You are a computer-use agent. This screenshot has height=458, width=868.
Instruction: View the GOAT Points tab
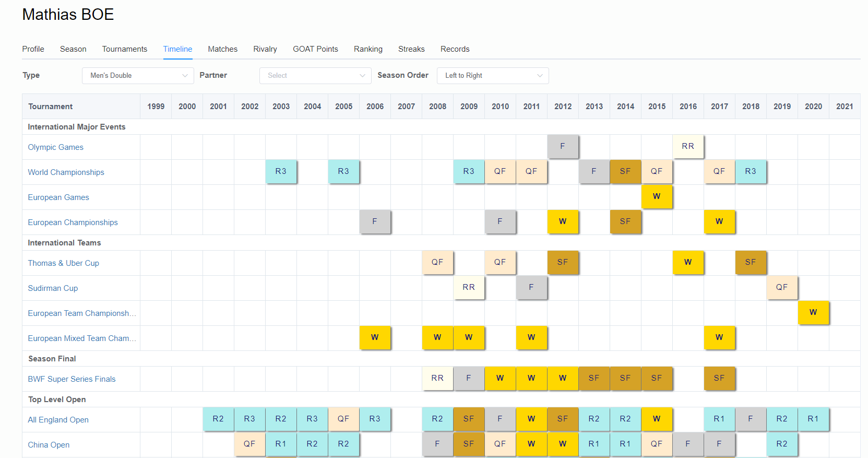315,49
